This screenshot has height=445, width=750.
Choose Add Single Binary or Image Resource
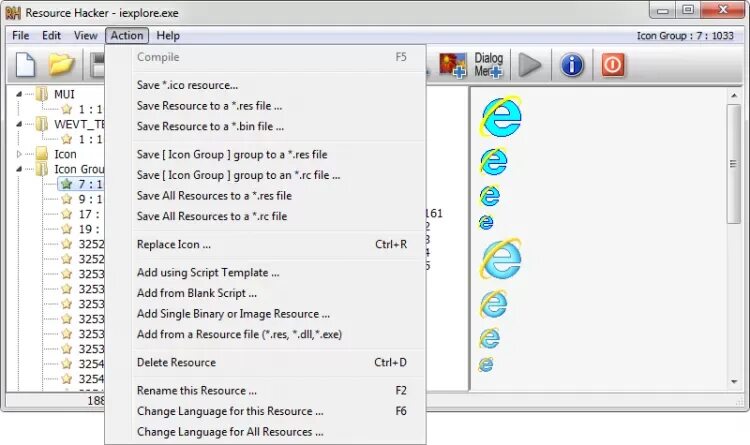(265, 314)
